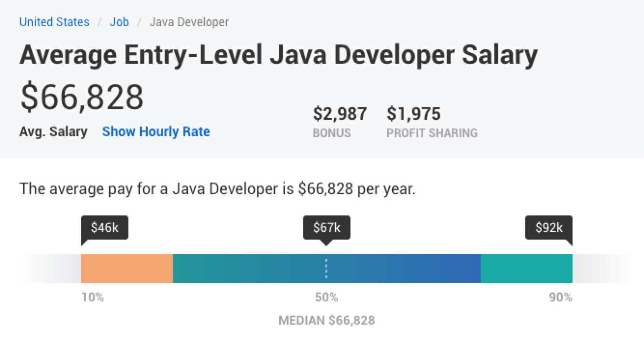Click the 50% percentile label
The height and width of the screenshot is (342, 644).
click(326, 298)
